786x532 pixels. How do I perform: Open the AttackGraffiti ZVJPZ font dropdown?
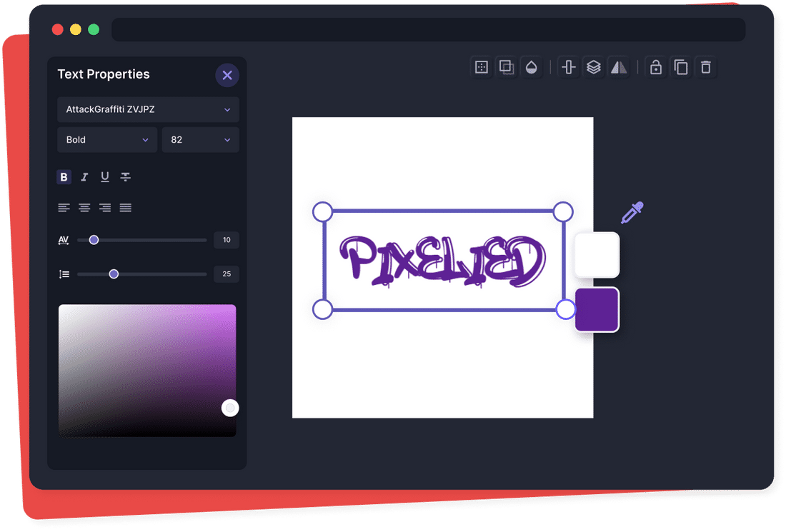(148, 109)
